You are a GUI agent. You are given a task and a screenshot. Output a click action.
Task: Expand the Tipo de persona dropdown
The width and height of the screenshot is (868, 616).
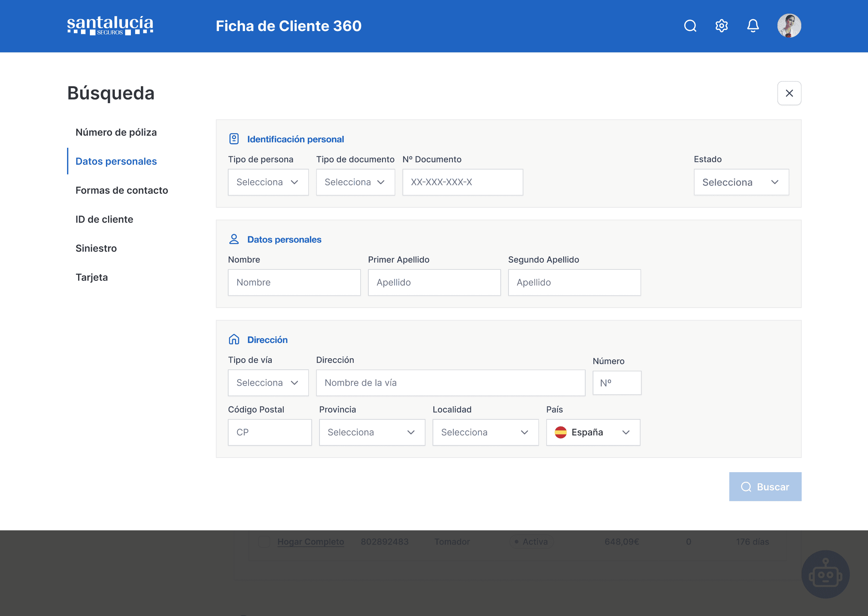coord(268,182)
